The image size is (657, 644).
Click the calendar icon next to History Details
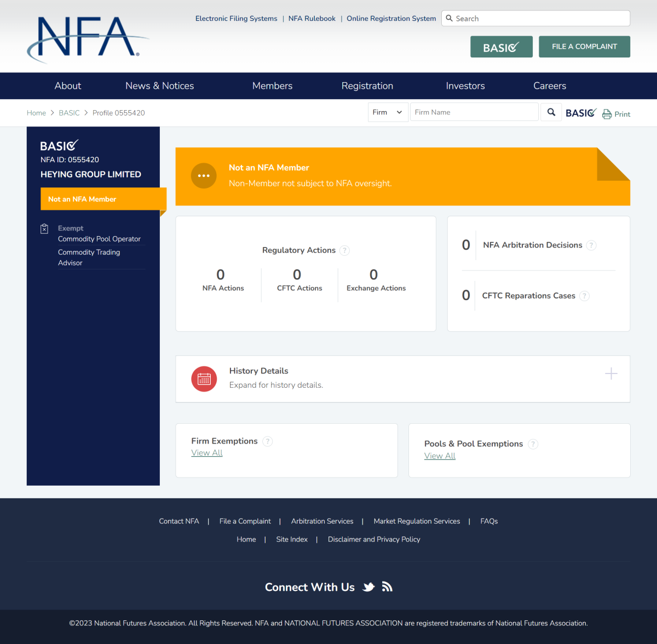pos(204,378)
